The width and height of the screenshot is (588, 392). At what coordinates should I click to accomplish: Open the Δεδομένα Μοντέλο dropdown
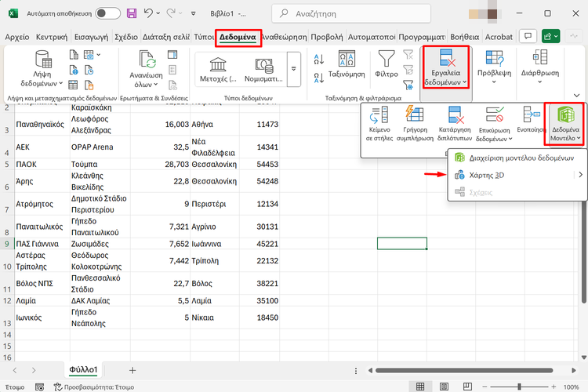(565, 124)
